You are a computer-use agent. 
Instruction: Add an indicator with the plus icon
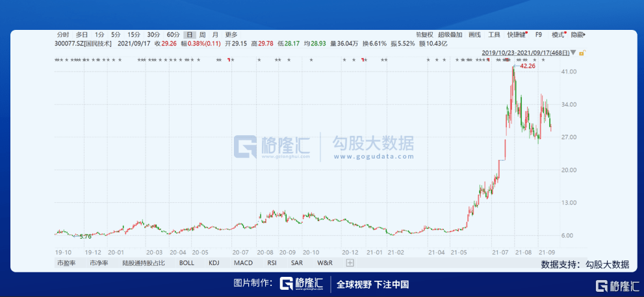click(350, 263)
